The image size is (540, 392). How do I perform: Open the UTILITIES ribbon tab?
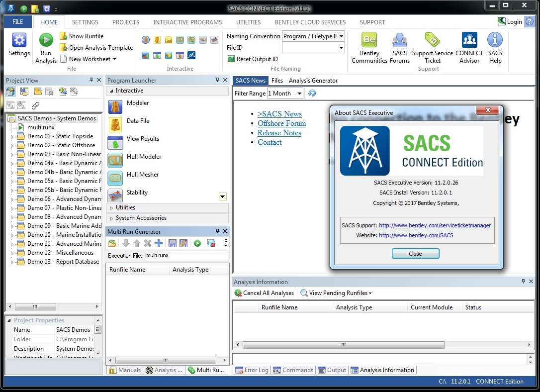click(248, 22)
